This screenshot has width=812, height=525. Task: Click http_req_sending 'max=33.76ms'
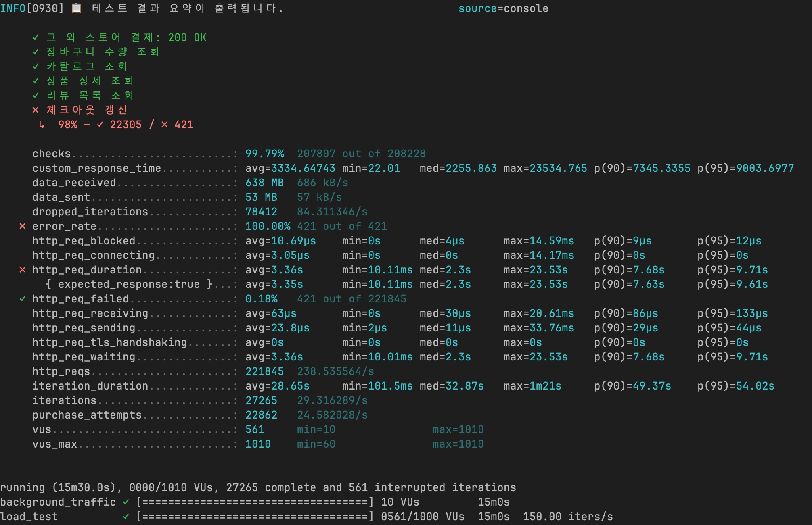539,328
